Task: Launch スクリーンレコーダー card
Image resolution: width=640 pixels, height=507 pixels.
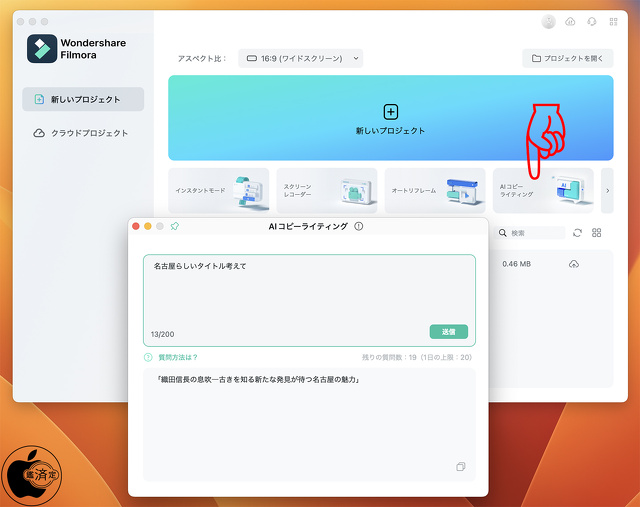Action: coord(327,191)
